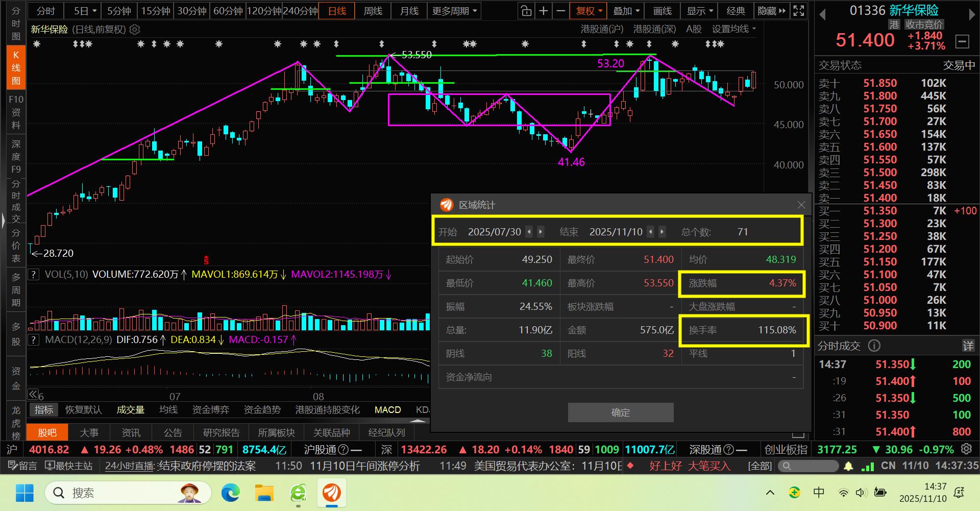Open the 显示 display dropdown

coord(700,11)
